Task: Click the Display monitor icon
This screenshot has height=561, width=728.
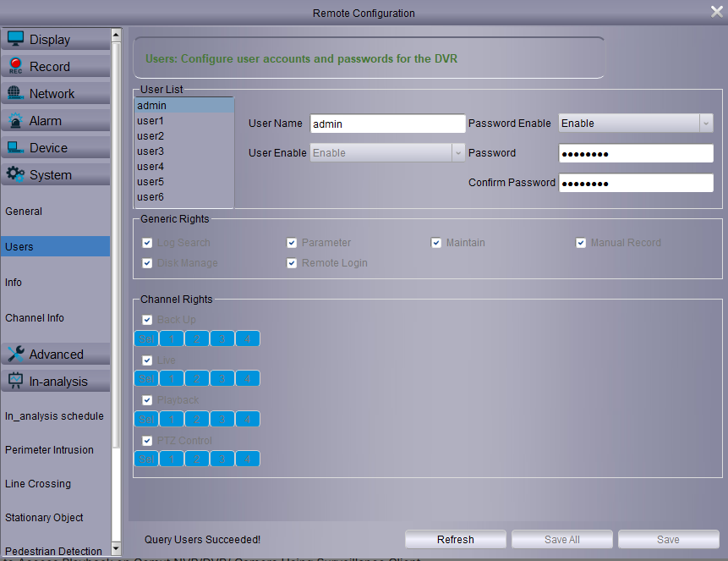Action: (x=15, y=39)
